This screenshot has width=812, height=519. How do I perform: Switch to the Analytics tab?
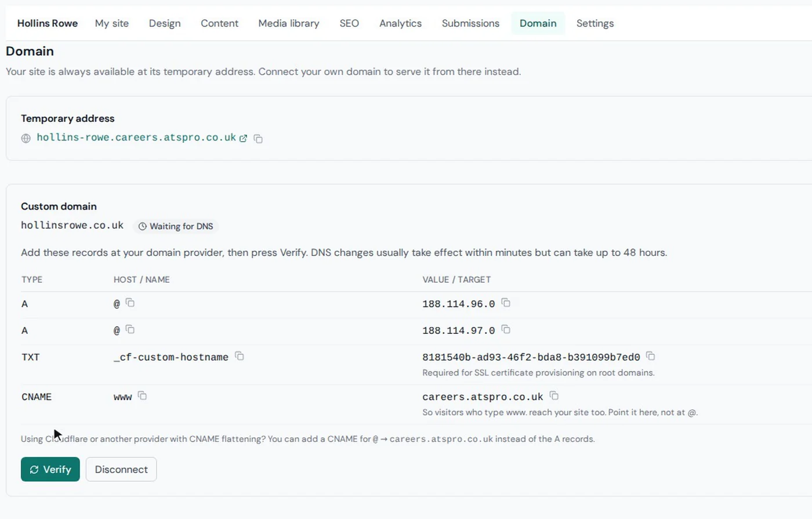pos(400,23)
